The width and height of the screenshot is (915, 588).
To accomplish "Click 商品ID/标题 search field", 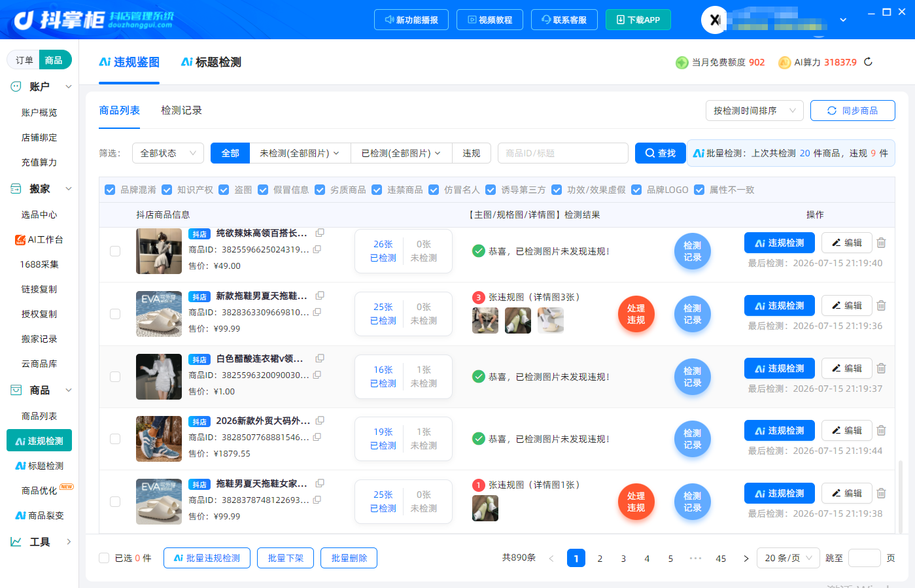I will (563, 153).
